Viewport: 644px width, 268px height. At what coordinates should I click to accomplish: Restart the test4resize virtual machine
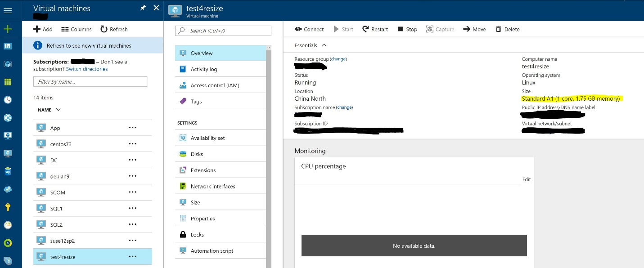coord(375,29)
